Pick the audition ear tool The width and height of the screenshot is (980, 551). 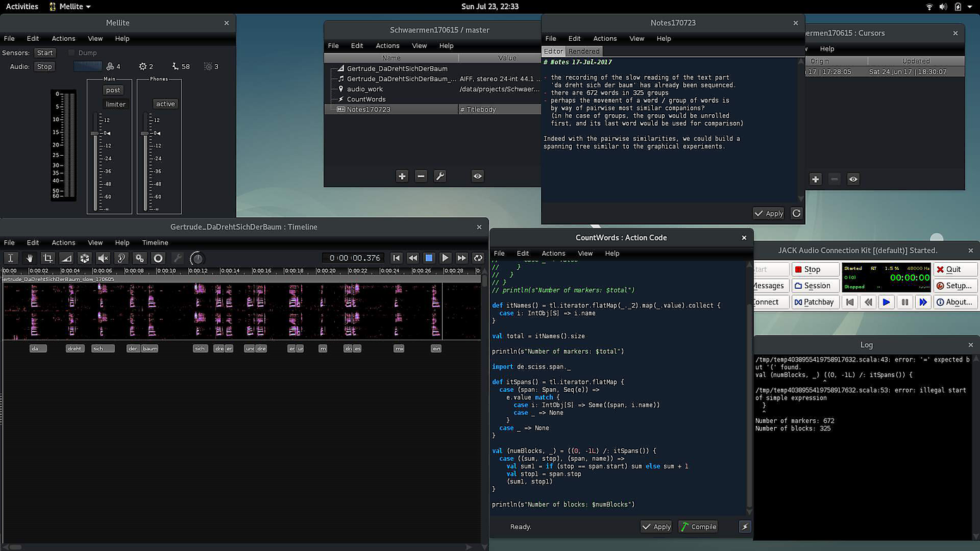(121, 259)
